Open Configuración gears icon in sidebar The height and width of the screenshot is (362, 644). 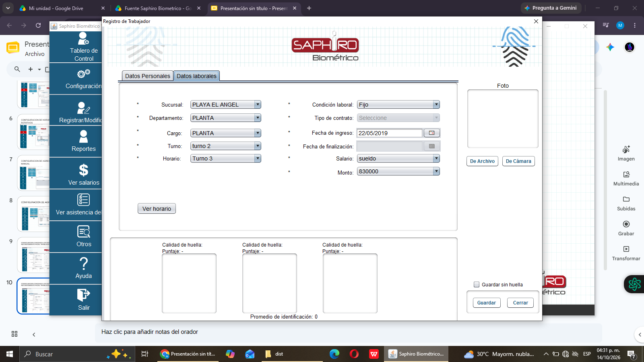tap(83, 74)
